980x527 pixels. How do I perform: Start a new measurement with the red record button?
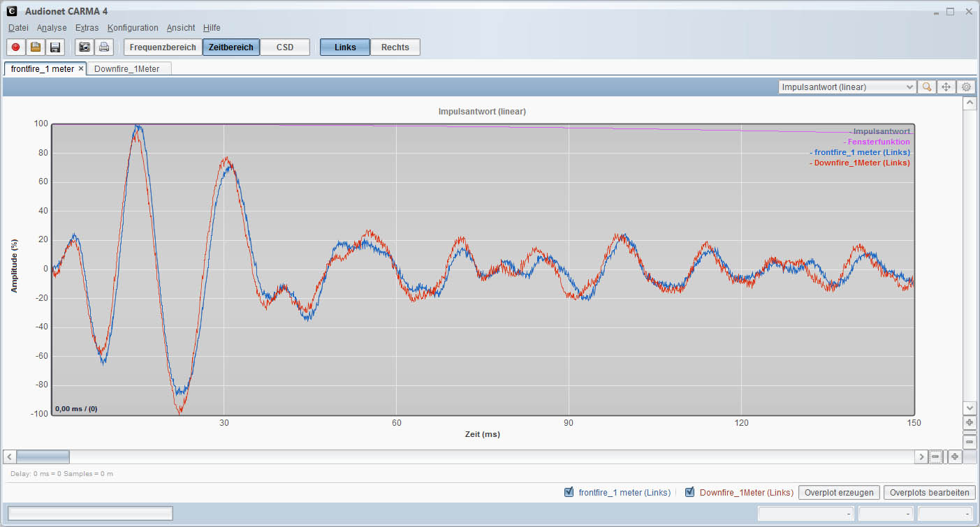point(15,47)
